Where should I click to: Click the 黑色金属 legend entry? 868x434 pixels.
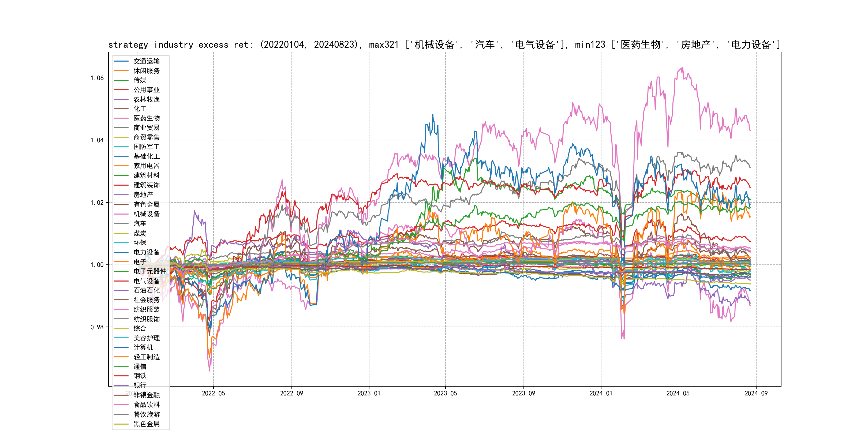pos(146,424)
